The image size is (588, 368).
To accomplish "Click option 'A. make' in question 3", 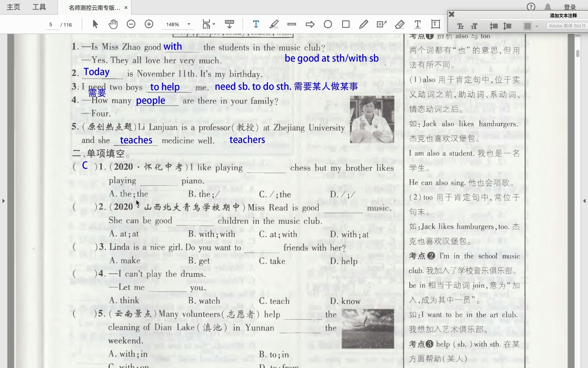I will point(124,261).
